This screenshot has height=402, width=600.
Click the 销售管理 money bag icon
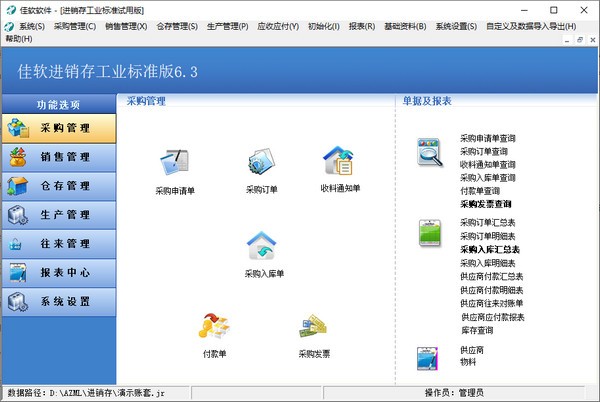(x=18, y=157)
